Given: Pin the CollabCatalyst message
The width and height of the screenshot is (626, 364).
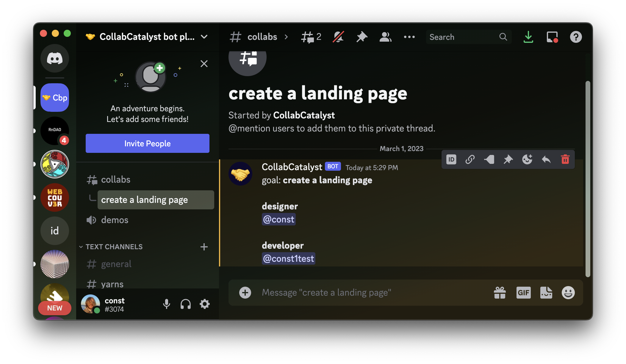Looking at the screenshot, I should 508,159.
